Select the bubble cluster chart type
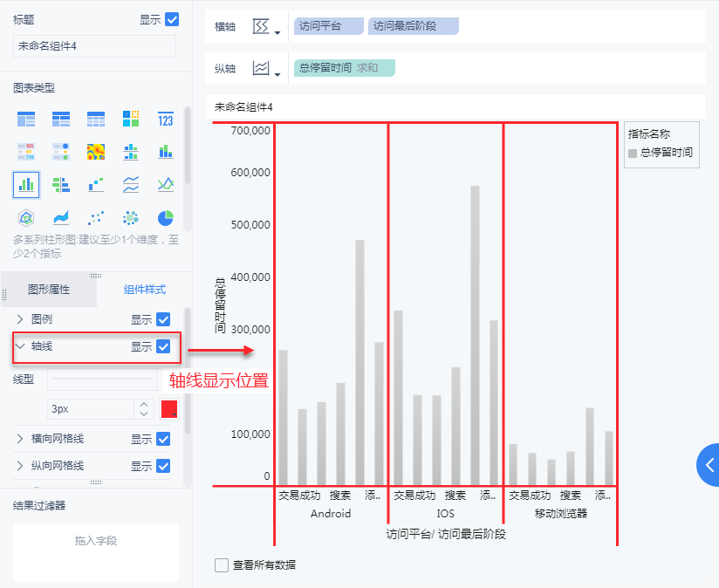719x588 pixels. pos(131,218)
